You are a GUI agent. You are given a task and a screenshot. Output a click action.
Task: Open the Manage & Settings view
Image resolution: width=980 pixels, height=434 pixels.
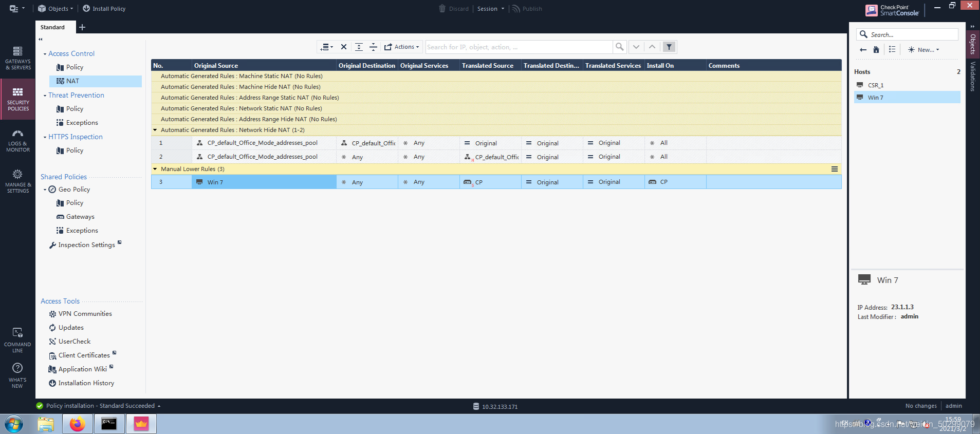point(17,182)
